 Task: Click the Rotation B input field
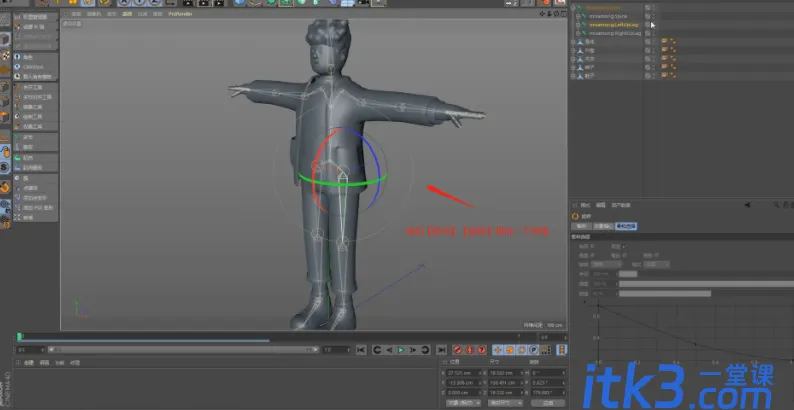coord(548,393)
